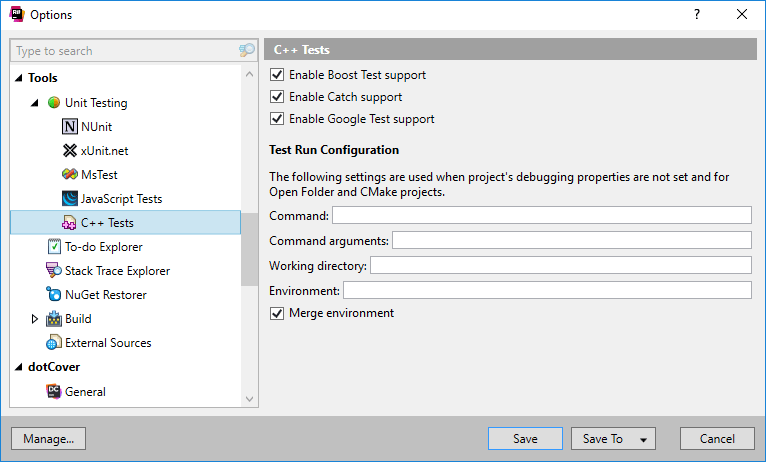Click the To-do Explorer checklist icon
Viewport: 766px width, 462px height.
coord(54,247)
